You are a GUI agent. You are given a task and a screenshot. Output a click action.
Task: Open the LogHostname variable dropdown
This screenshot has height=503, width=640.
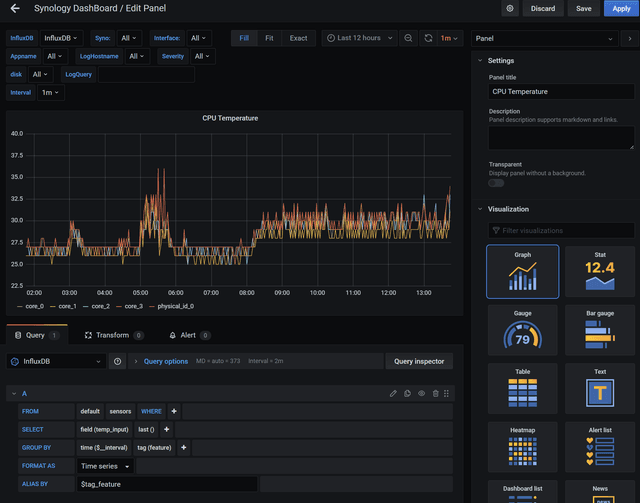tap(137, 56)
